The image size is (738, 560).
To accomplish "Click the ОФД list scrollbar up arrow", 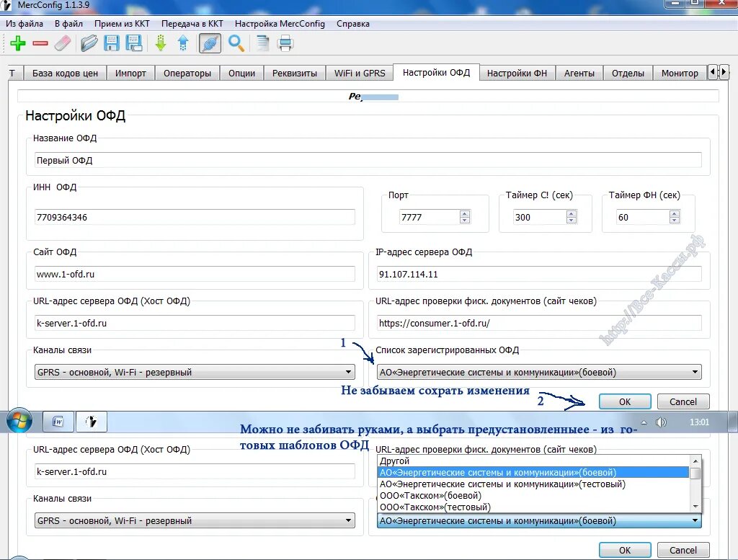I will pos(695,461).
